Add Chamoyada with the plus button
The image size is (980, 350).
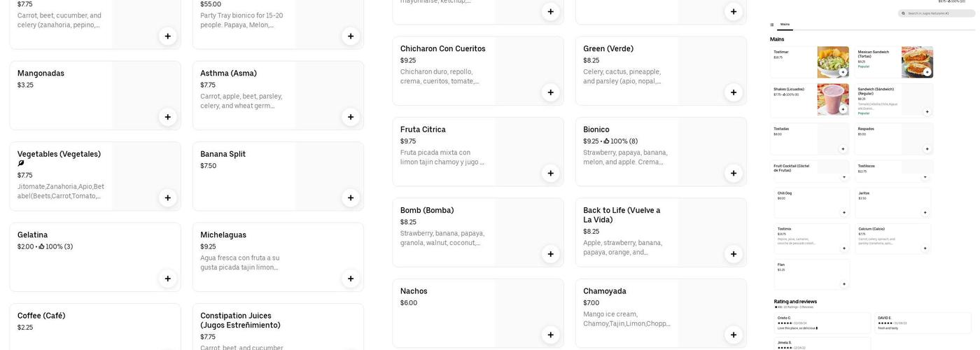[x=734, y=335]
